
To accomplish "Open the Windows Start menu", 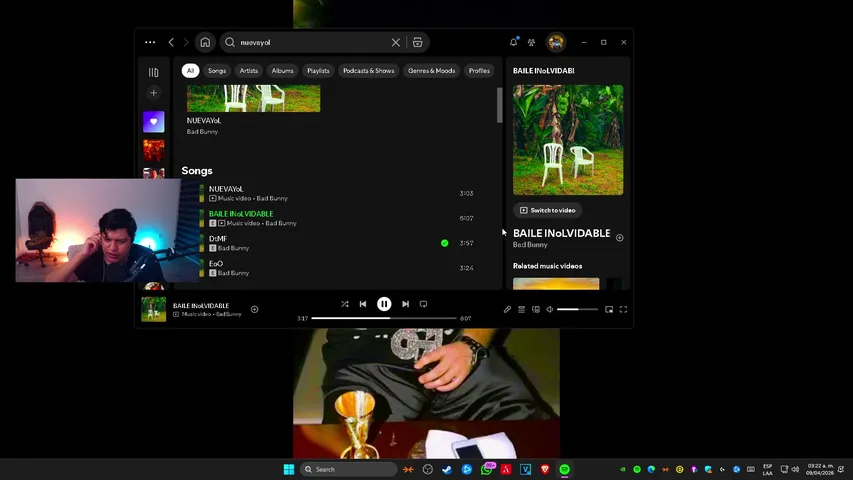I will pyautogui.click(x=289, y=469).
